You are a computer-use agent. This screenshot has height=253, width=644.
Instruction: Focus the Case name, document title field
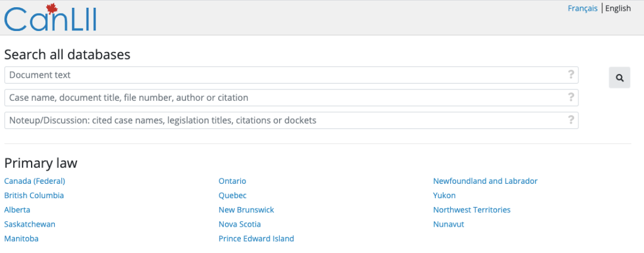291,97
